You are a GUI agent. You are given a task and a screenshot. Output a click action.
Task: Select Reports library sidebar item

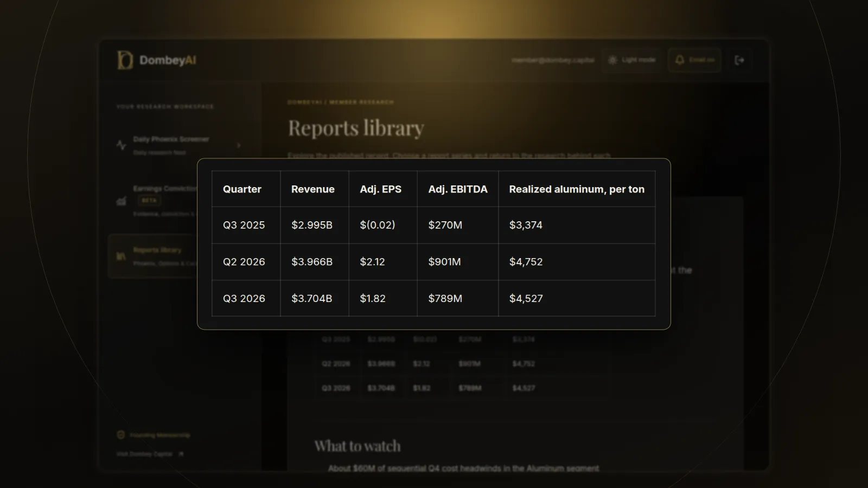click(153, 256)
